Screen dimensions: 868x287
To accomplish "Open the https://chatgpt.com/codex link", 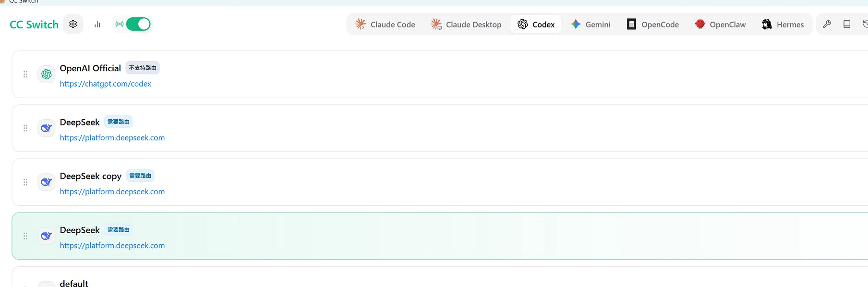I will click(106, 84).
